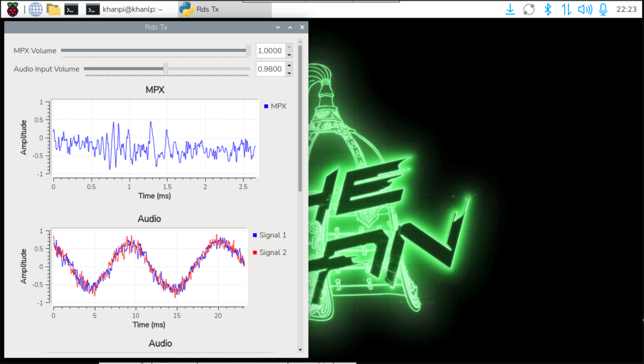Click the MPX Volume label

[x=35, y=50]
